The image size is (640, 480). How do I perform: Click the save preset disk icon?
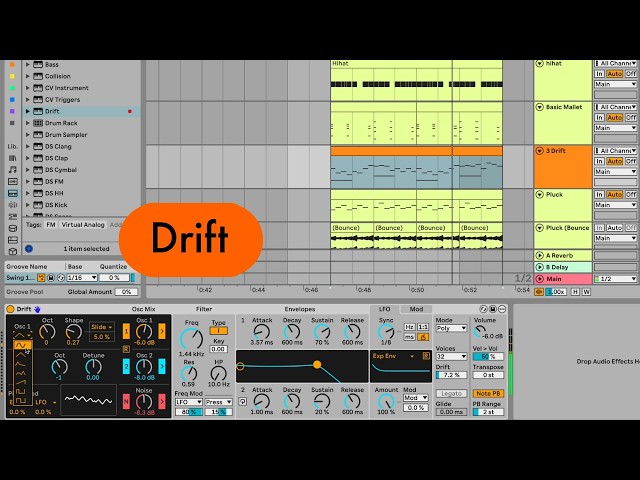(493, 309)
